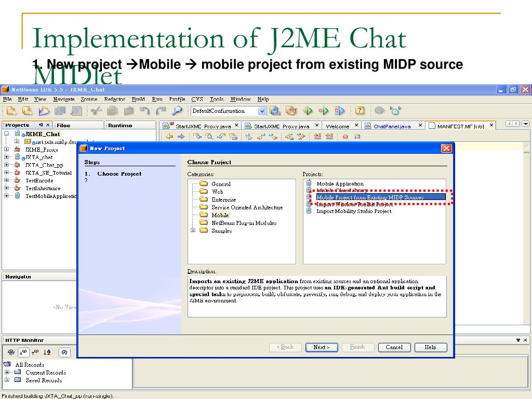
Task: Expand the TestEncode project node
Action: [6, 180]
